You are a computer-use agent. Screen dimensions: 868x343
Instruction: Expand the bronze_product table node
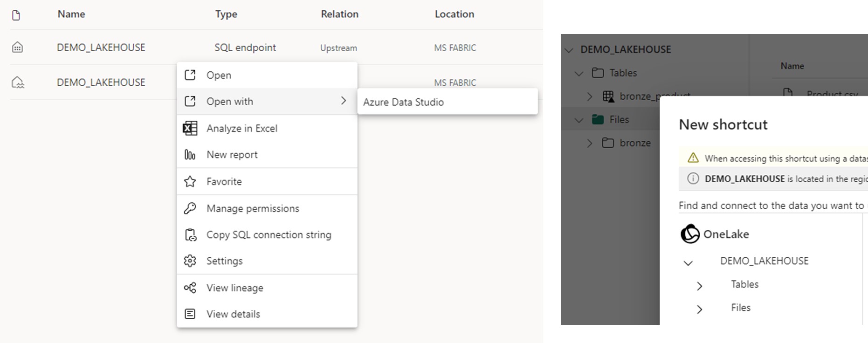point(590,96)
